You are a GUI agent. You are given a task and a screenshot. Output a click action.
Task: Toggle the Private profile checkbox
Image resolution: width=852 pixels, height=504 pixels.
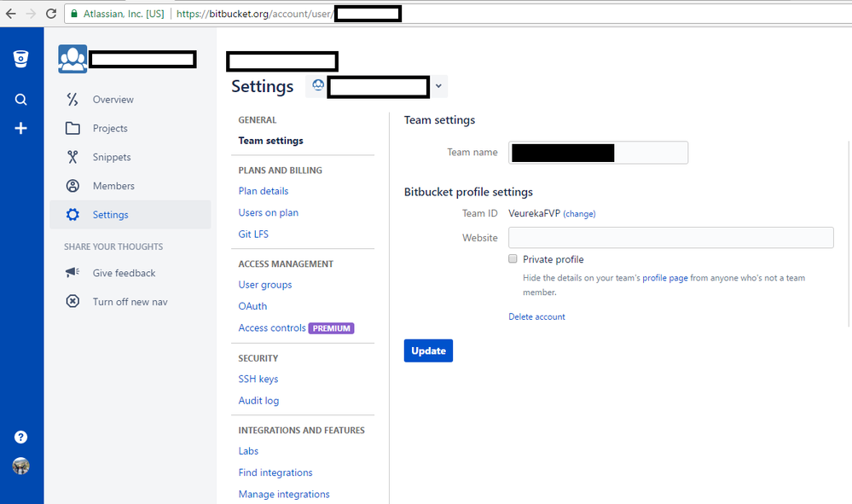coord(513,258)
